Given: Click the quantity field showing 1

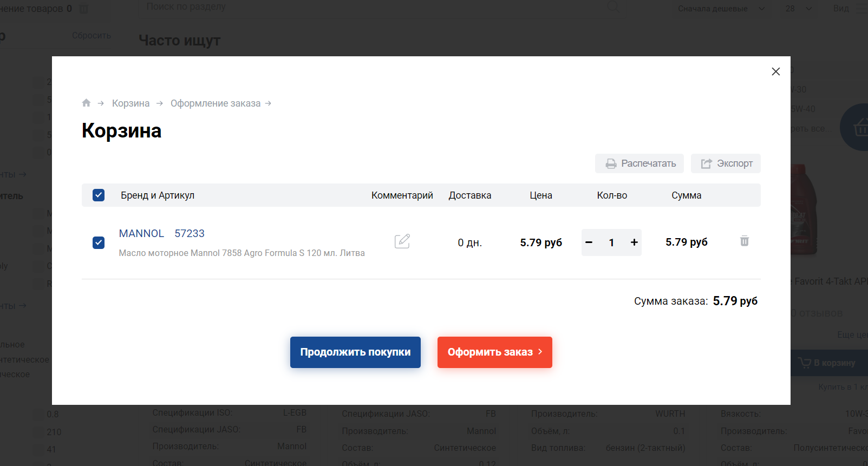Looking at the screenshot, I should (611, 242).
